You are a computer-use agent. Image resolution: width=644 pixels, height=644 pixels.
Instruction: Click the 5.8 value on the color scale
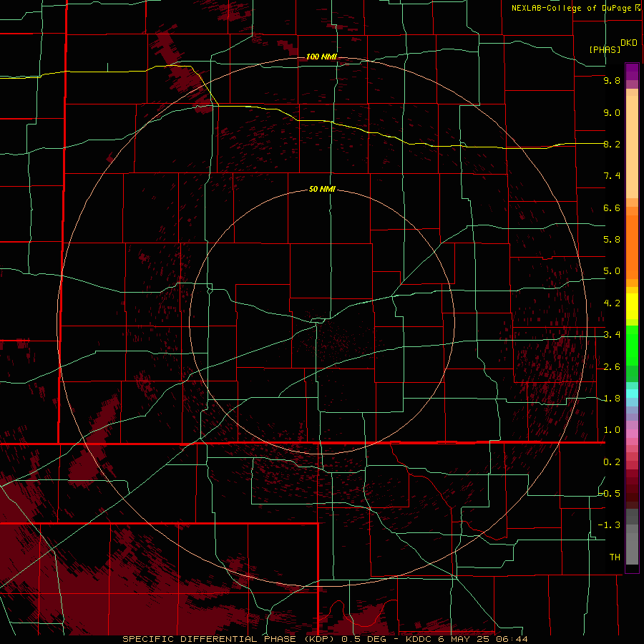point(612,240)
